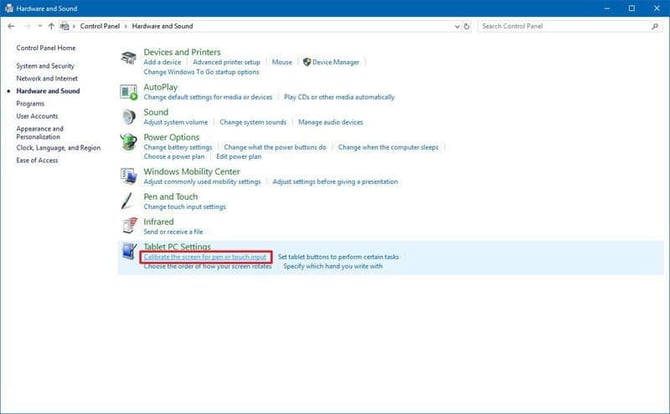The width and height of the screenshot is (670, 414).
Task: Go back using the back arrow
Action: pos(11,26)
